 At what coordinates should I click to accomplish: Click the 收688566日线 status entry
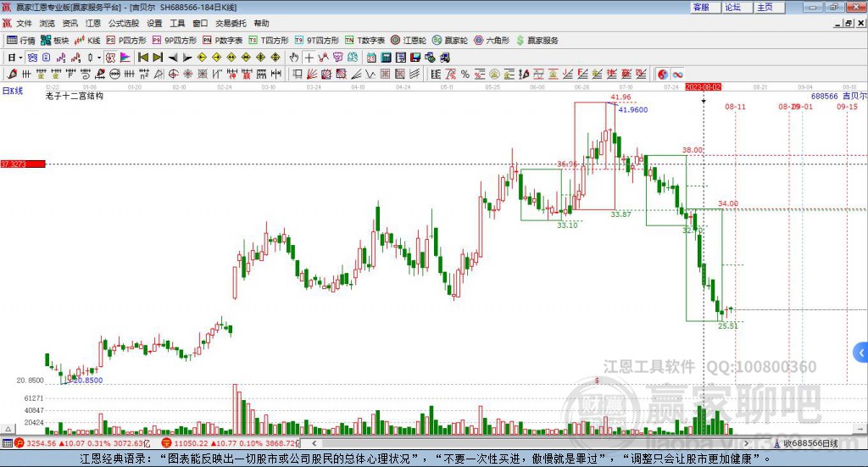(807, 443)
